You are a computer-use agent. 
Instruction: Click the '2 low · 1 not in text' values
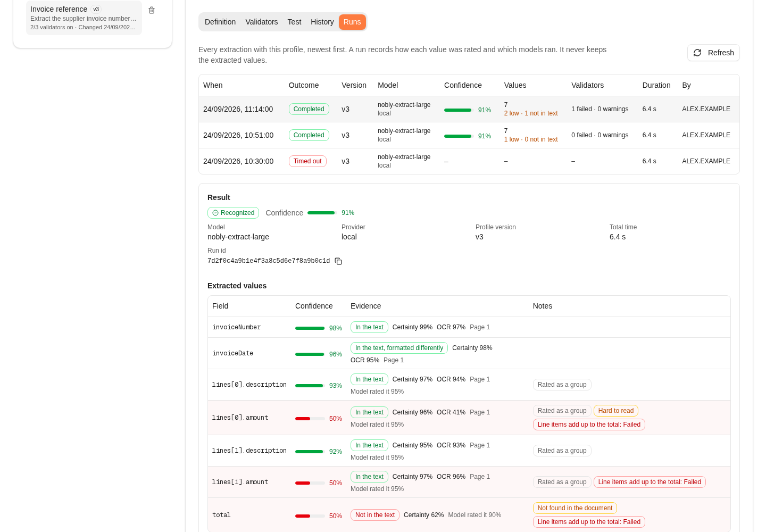coord(531,113)
